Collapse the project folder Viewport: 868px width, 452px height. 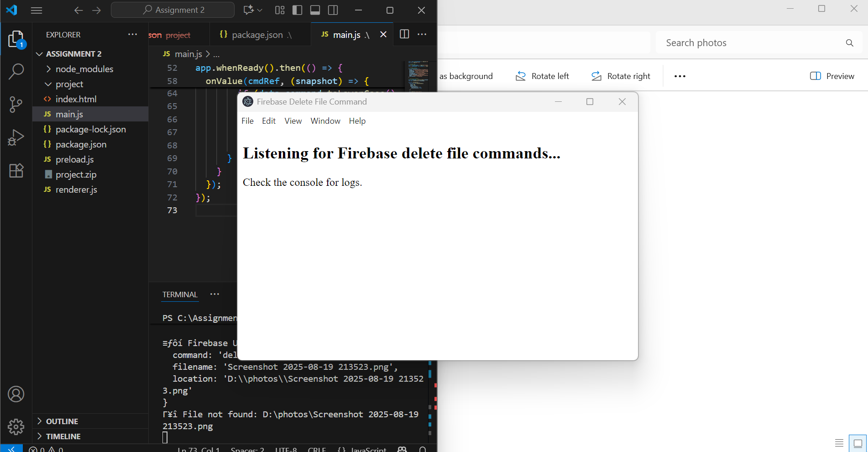click(69, 84)
